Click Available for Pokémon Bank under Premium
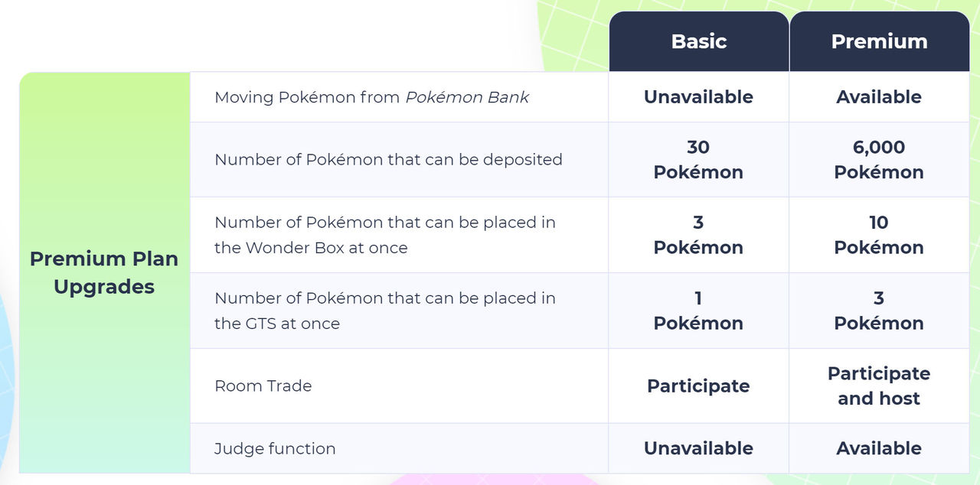This screenshot has width=980, height=485. (x=879, y=97)
